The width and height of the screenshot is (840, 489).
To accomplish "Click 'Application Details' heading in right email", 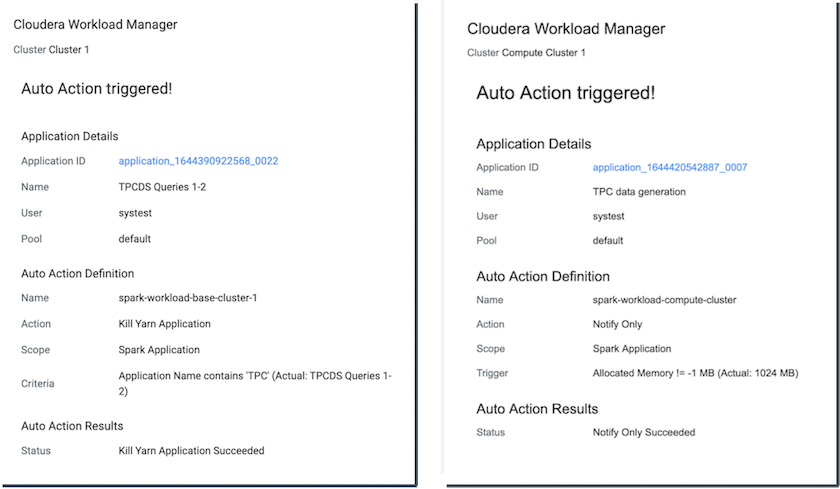I will click(534, 144).
